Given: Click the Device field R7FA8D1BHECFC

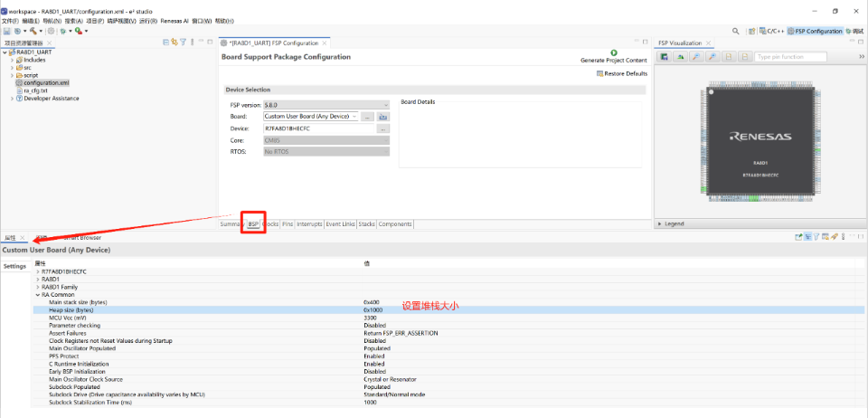Looking at the screenshot, I should [x=319, y=128].
